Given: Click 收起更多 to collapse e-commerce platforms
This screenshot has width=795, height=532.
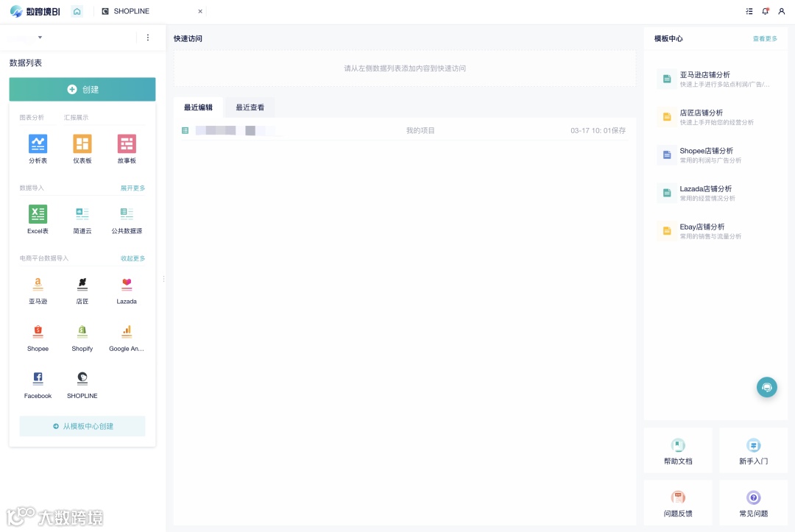Looking at the screenshot, I should (x=132, y=258).
